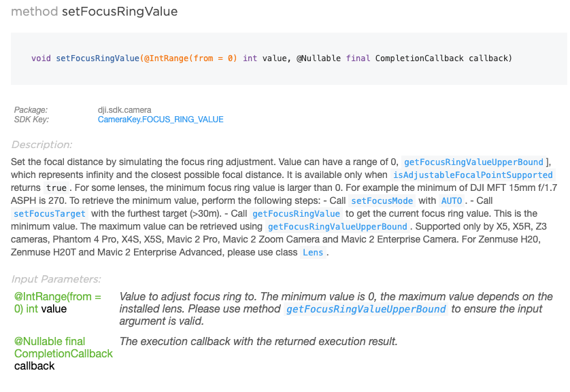Screen dimensions: 570x392
Task: Click the inline 'true' code value
Action: (x=56, y=188)
